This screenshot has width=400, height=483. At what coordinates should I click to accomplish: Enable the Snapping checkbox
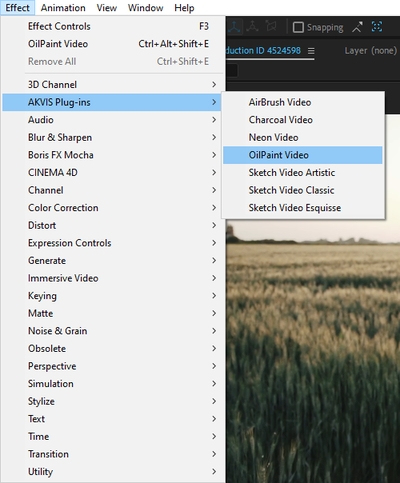[298, 27]
